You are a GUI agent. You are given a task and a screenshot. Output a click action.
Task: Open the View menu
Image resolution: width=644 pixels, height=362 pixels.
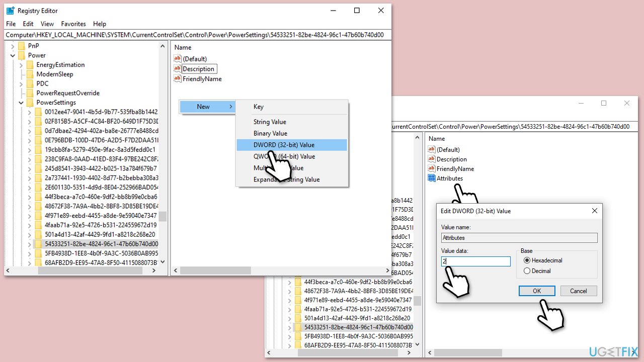(x=47, y=24)
